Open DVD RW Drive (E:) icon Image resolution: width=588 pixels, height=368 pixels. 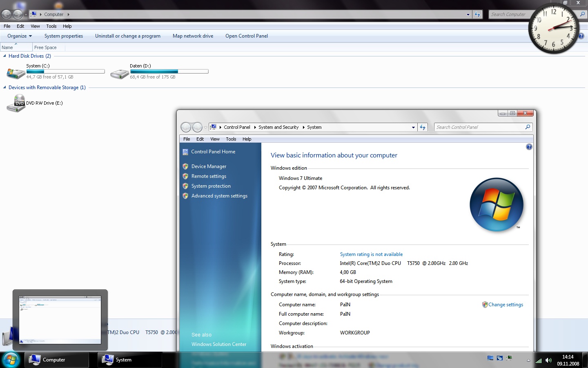point(16,103)
